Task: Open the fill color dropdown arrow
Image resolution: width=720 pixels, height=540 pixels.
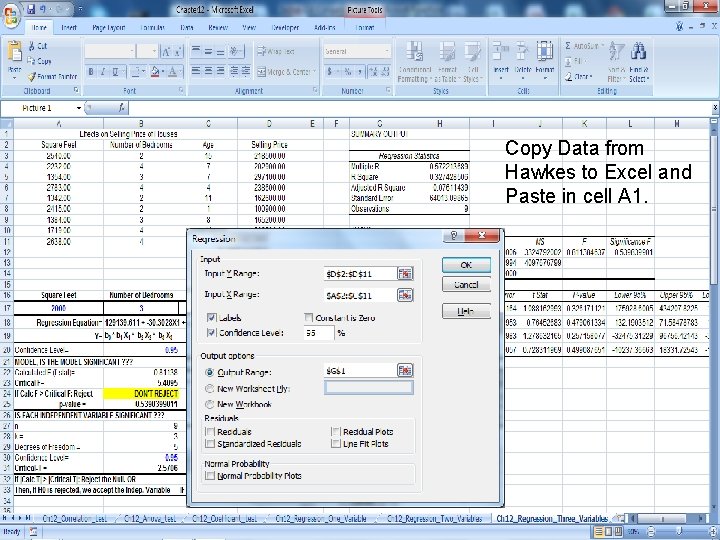Action: 162,72
